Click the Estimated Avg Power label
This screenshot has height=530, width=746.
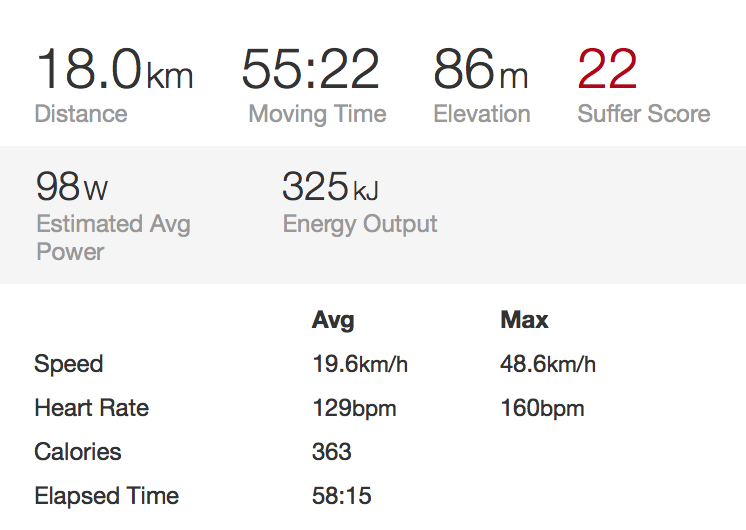[x=113, y=237]
